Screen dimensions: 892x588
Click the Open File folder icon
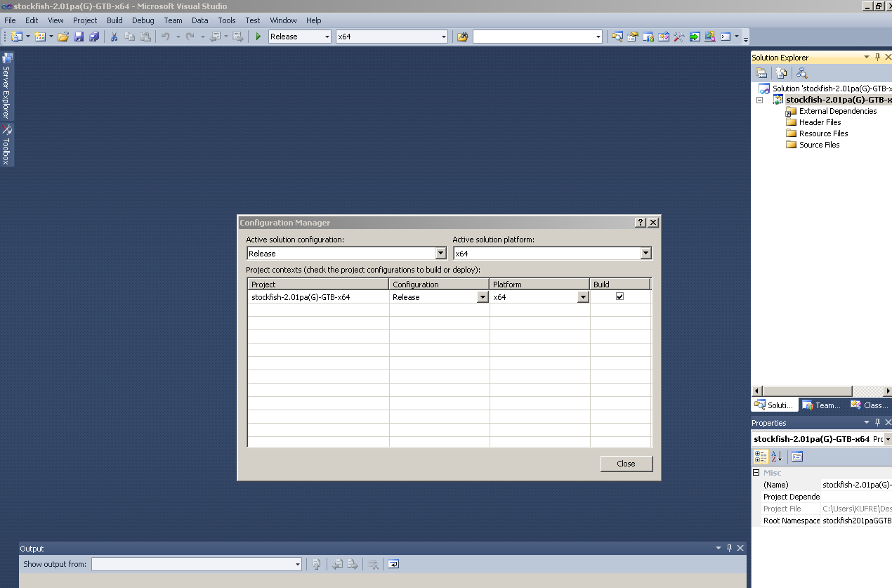click(63, 37)
